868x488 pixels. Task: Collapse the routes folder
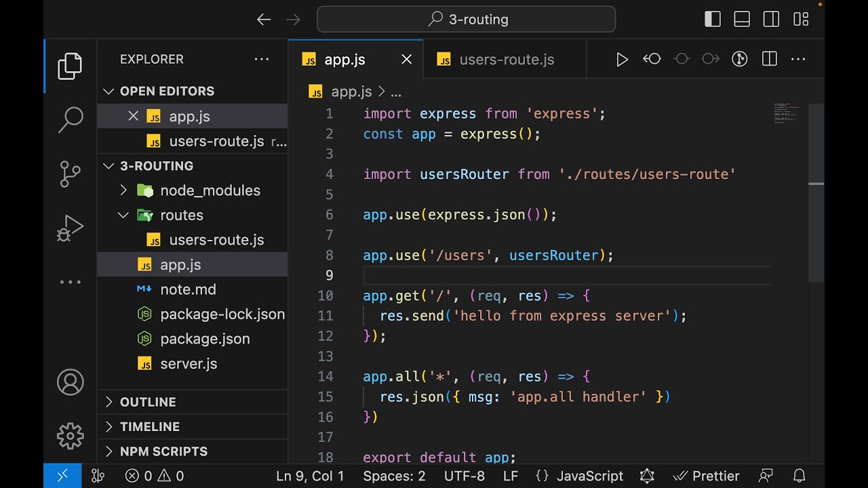193,215
